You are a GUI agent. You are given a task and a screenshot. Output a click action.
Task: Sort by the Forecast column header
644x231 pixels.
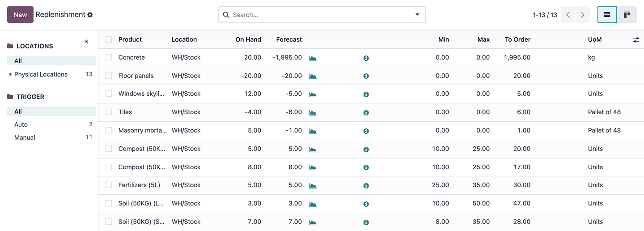tap(289, 40)
